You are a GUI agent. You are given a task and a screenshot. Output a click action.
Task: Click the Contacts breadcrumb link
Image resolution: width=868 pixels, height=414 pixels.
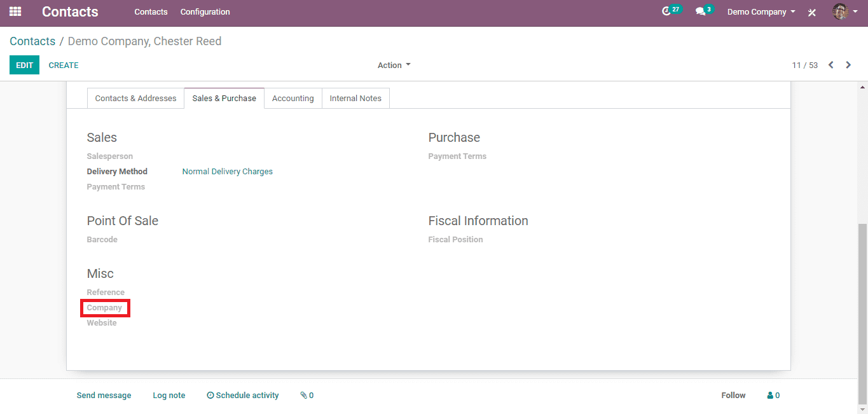click(x=32, y=41)
